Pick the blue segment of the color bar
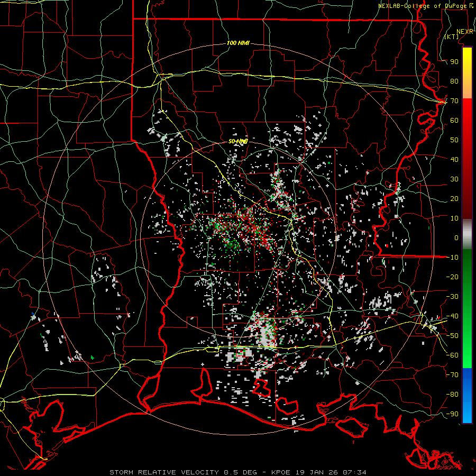Screen dimensions: 476x476 point(467,395)
